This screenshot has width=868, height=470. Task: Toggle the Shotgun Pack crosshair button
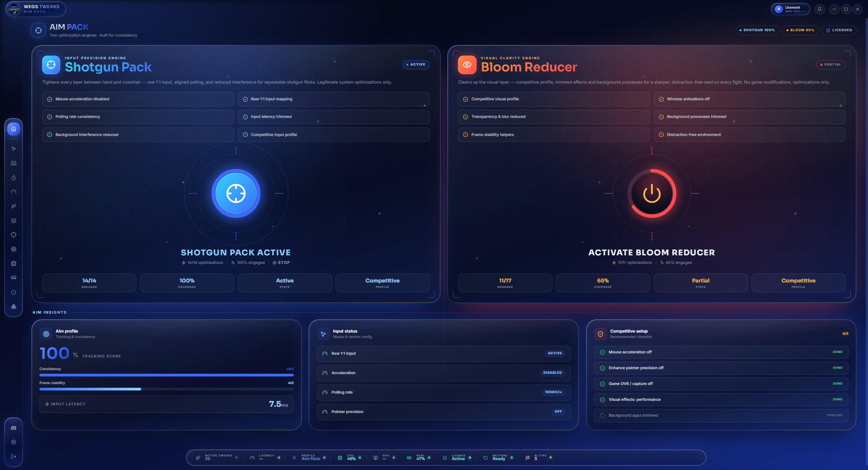[236, 193]
